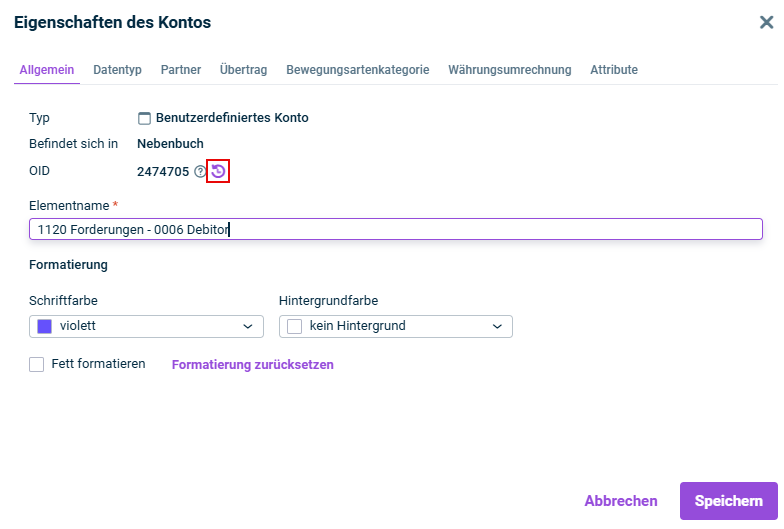This screenshot has height=529, width=784.
Task: Open the Währungsumrechnung tab
Action: (x=510, y=70)
